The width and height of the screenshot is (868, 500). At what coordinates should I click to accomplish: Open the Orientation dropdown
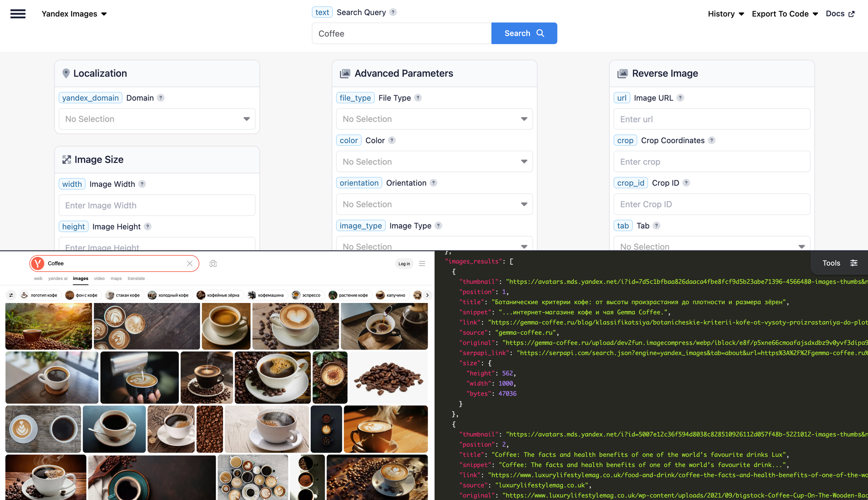click(434, 204)
